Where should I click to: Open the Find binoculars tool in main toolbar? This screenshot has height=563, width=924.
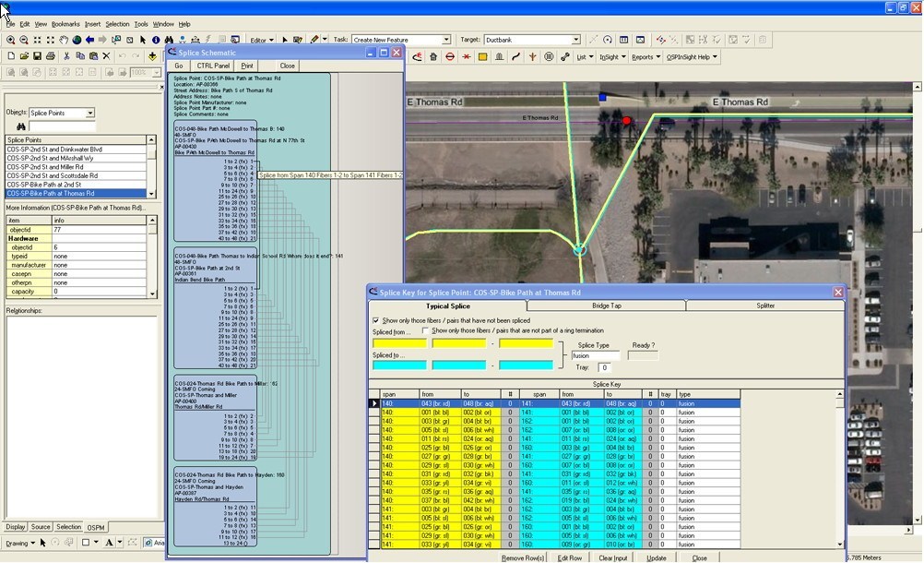click(169, 40)
